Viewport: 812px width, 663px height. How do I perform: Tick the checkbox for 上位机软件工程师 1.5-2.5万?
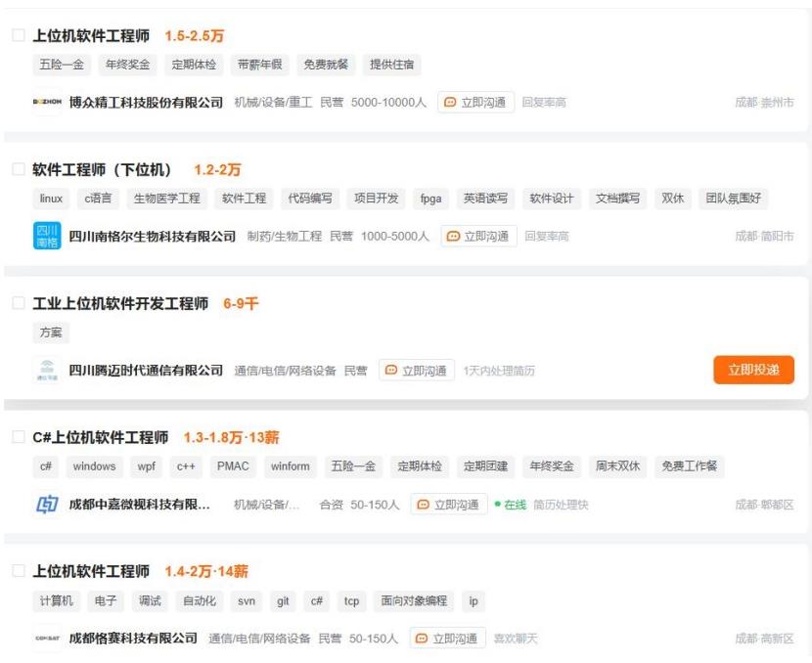coord(18,35)
